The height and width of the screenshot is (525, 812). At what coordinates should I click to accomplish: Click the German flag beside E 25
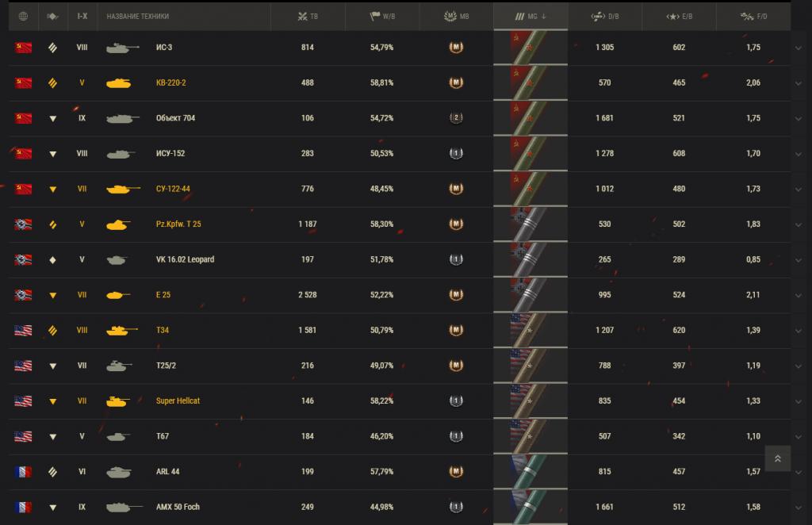(x=23, y=295)
